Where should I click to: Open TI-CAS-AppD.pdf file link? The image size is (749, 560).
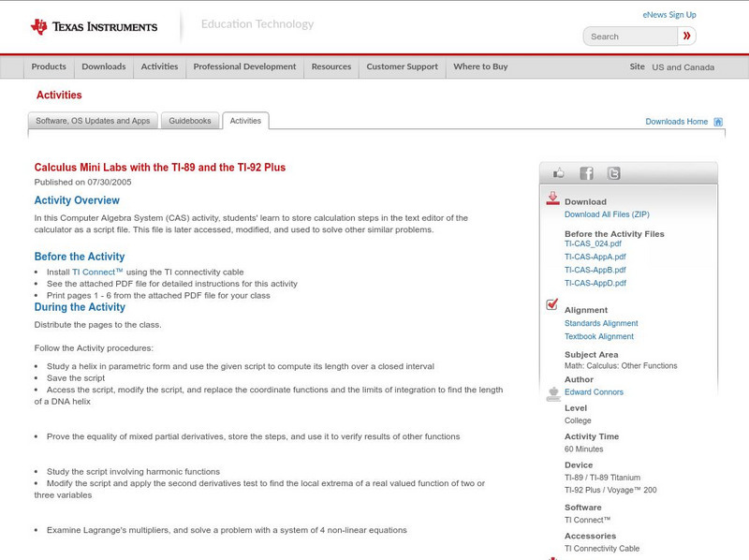(x=595, y=284)
